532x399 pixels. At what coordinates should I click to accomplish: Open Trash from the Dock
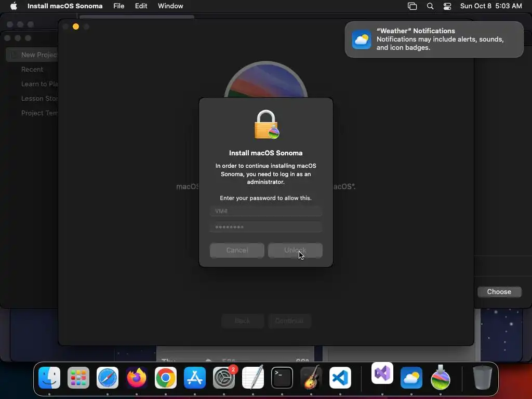(483, 377)
